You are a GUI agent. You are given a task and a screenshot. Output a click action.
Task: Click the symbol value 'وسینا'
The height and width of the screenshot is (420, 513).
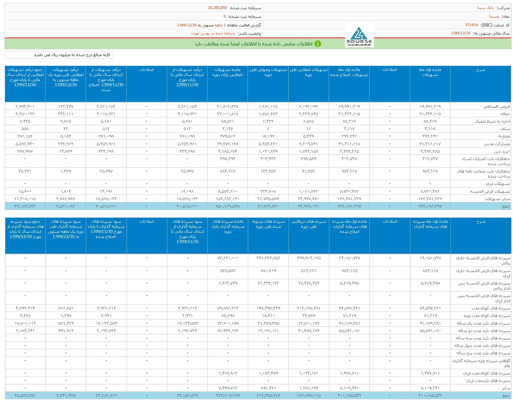click(494, 16)
